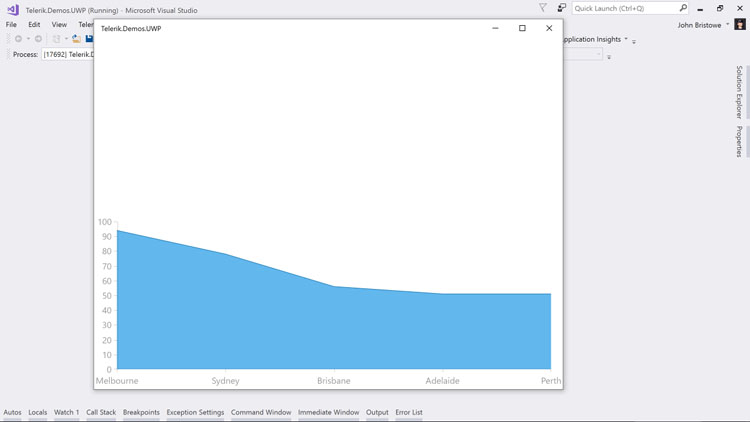Image resolution: width=750 pixels, height=422 pixels.
Task: Switch to the Locals tab
Action: pos(38,412)
